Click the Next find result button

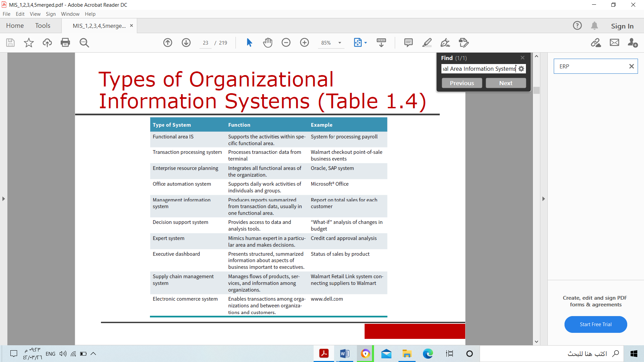pos(506,83)
